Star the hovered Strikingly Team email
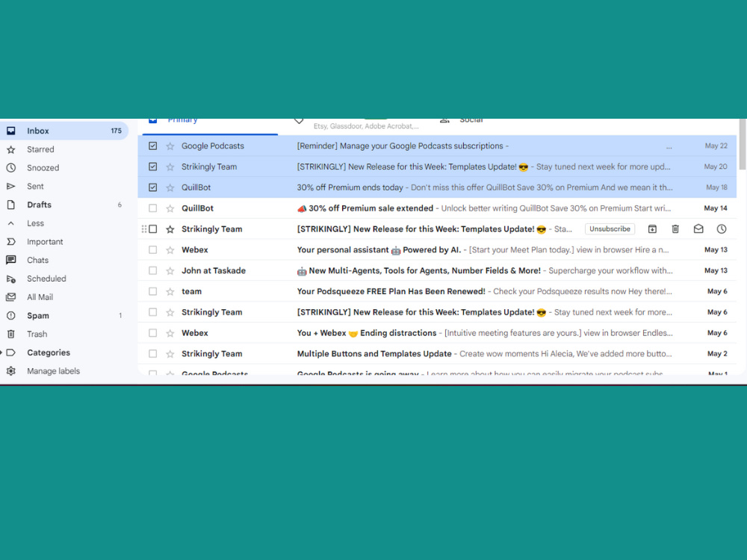 pyautogui.click(x=170, y=229)
